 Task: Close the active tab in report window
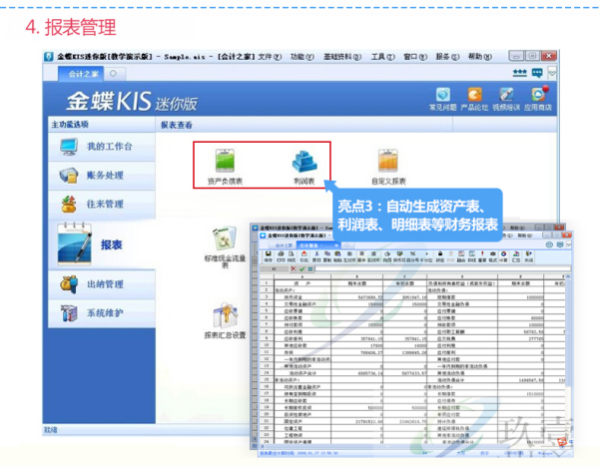click(x=336, y=245)
